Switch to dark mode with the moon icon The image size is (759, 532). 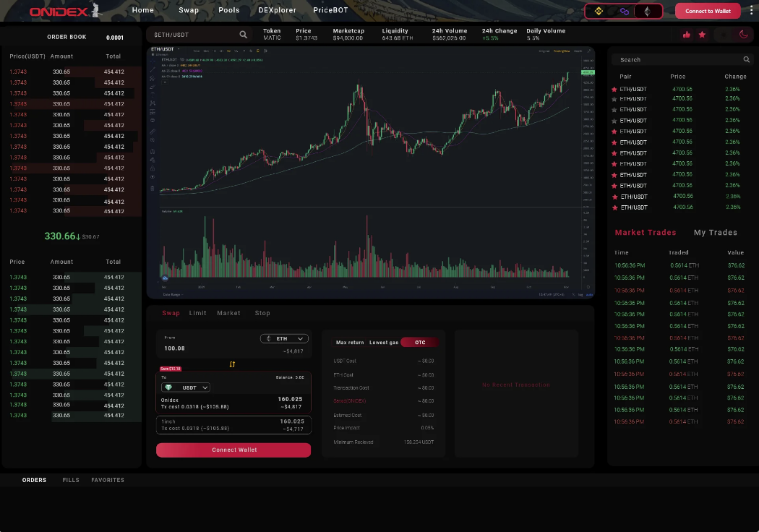(744, 35)
